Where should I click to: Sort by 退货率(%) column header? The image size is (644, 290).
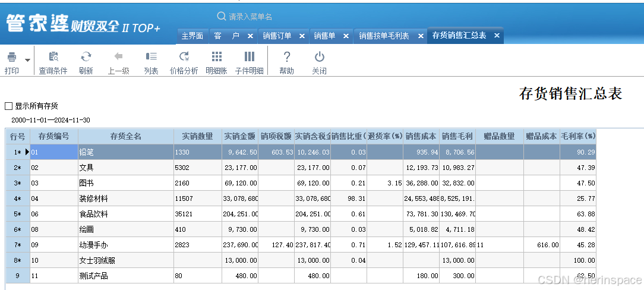[385, 136]
